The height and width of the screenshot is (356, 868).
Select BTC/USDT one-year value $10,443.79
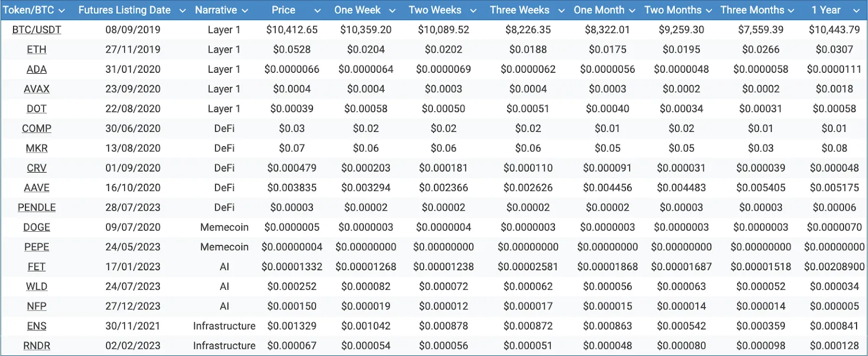pyautogui.click(x=834, y=30)
